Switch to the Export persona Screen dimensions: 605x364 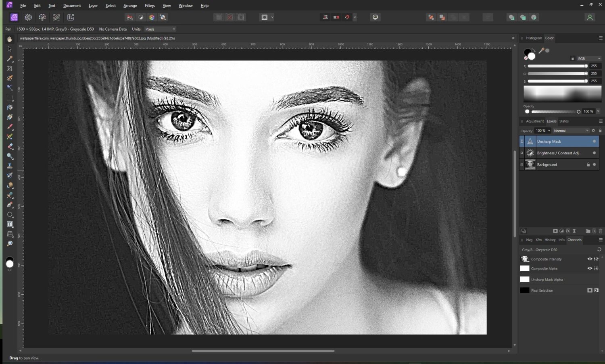click(x=71, y=17)
